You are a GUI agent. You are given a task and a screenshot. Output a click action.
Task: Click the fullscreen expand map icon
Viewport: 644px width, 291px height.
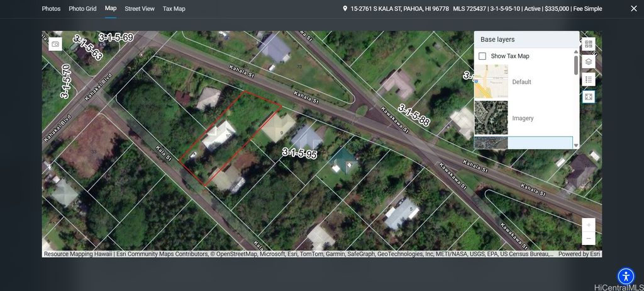coord(588,97)
